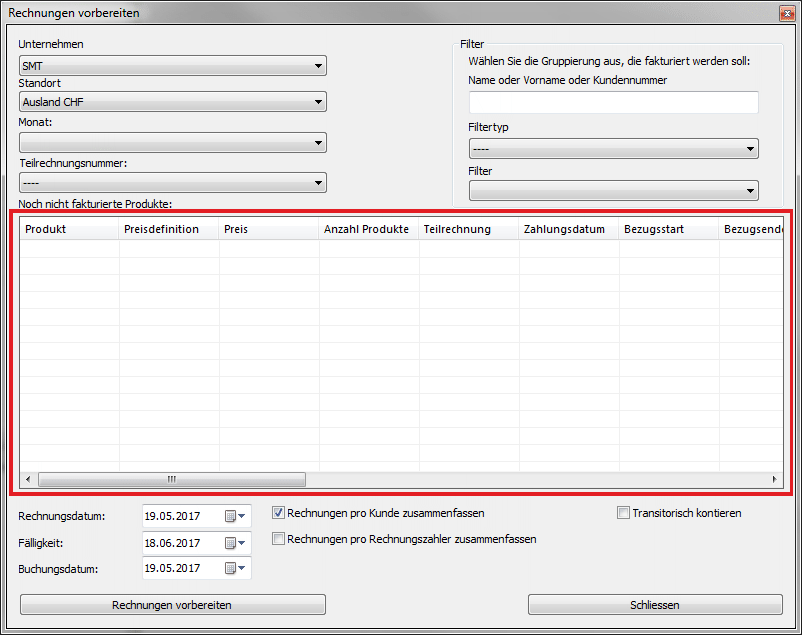Uncheck Rechnungen pro Kunde zusammenfassen

tap(279, 513)
